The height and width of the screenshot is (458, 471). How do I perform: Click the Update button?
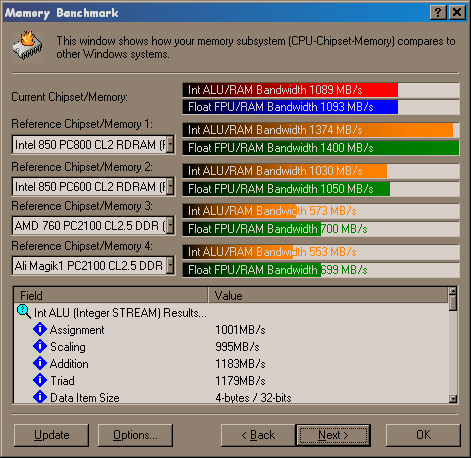click(51, 435)
